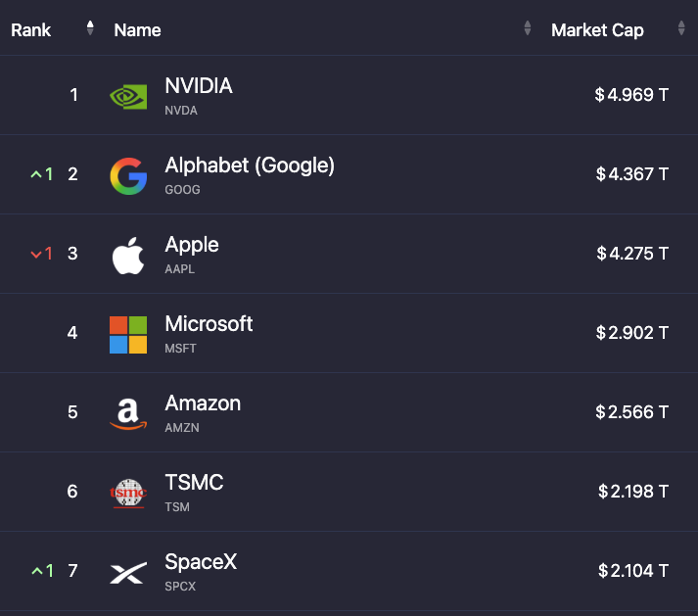Click the Market Cap column header
The height and width of the screenshot is (616, 698).
point(597,30)
